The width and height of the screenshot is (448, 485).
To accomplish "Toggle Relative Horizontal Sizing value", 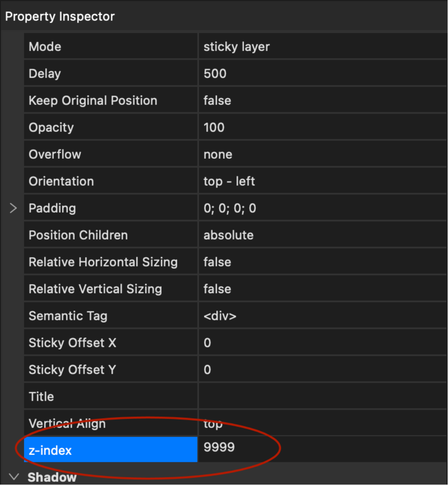I will click(322, 262).
